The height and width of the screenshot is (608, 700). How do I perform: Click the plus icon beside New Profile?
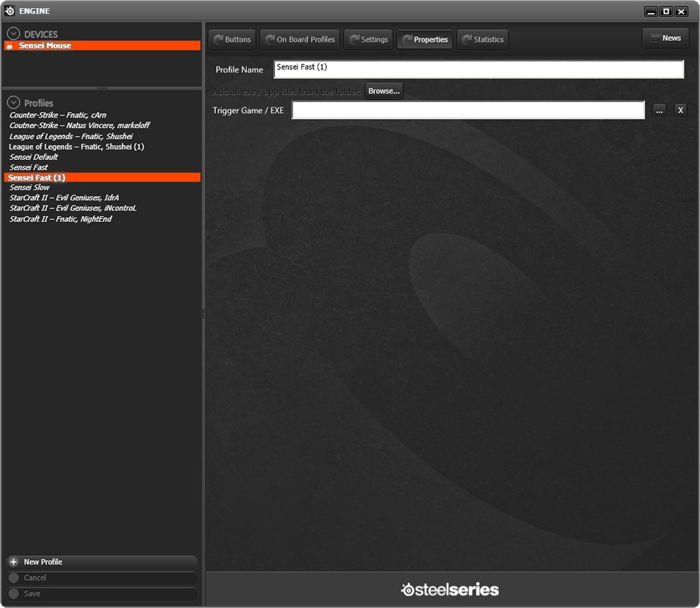tap(14, 562)
